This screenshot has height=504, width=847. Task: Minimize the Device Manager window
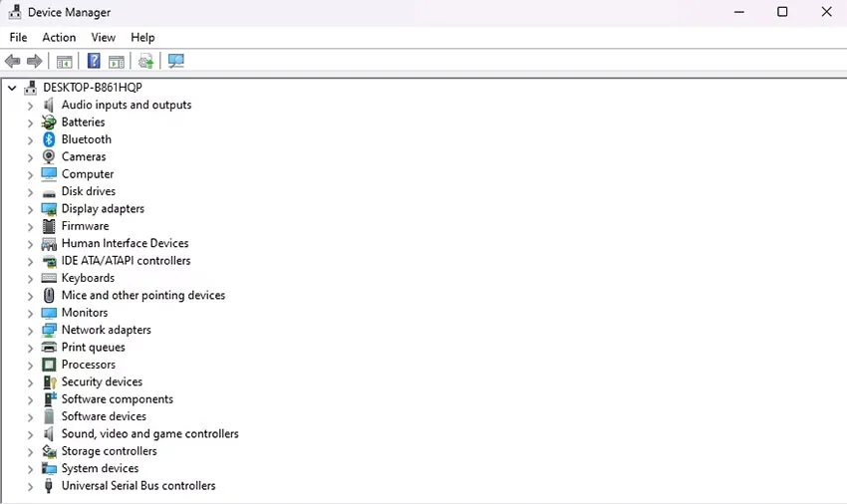pyautogui.click(x=739, y=12)
